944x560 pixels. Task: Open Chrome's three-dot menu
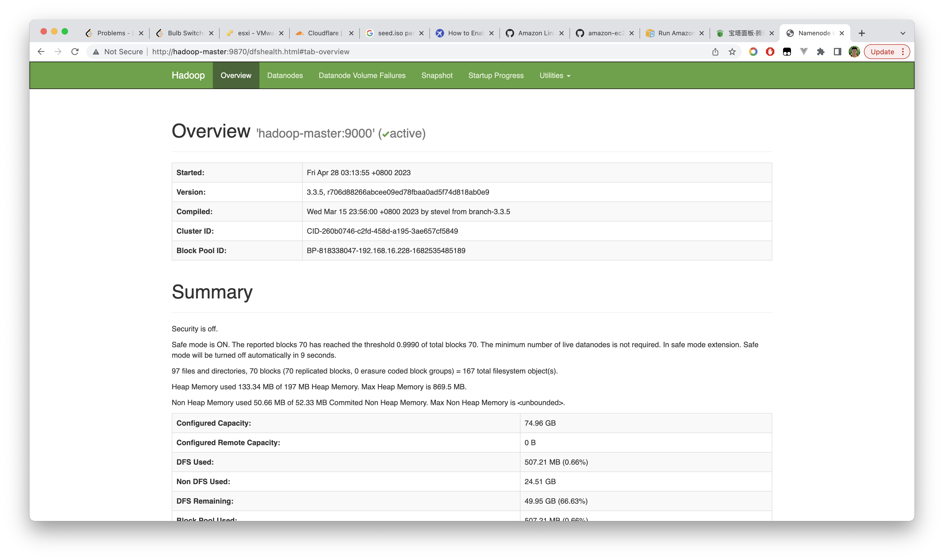(903, 52)
